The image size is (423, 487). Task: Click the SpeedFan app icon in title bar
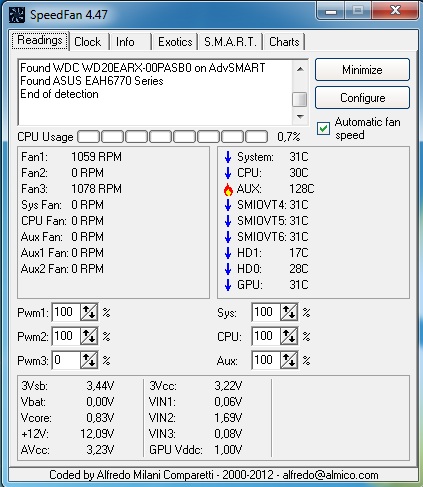[x=17, y=15]
